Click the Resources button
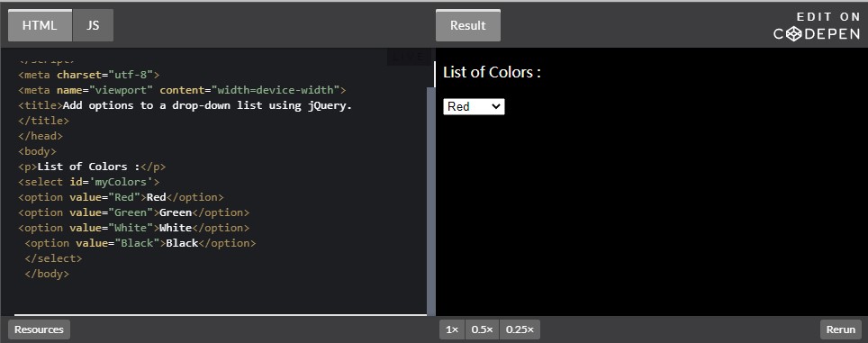 pyautogui.click(x=39, y=329)
